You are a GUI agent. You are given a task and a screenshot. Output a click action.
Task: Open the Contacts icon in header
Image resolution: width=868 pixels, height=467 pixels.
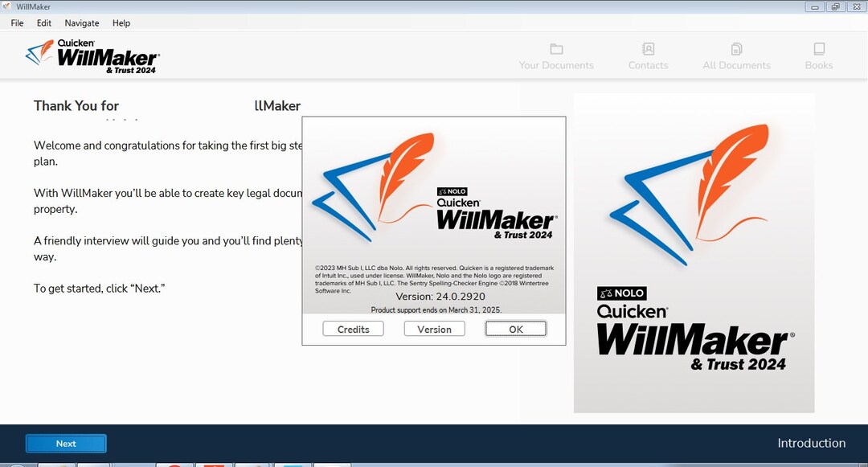[x=649, y=49]
